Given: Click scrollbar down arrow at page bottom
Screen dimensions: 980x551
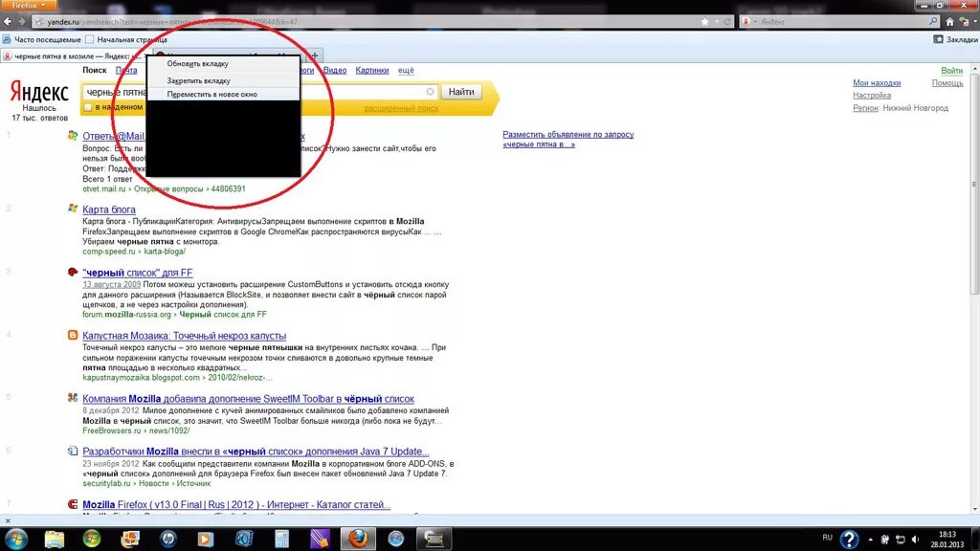Looking at the screenshot, I should [x=975, y=509].
